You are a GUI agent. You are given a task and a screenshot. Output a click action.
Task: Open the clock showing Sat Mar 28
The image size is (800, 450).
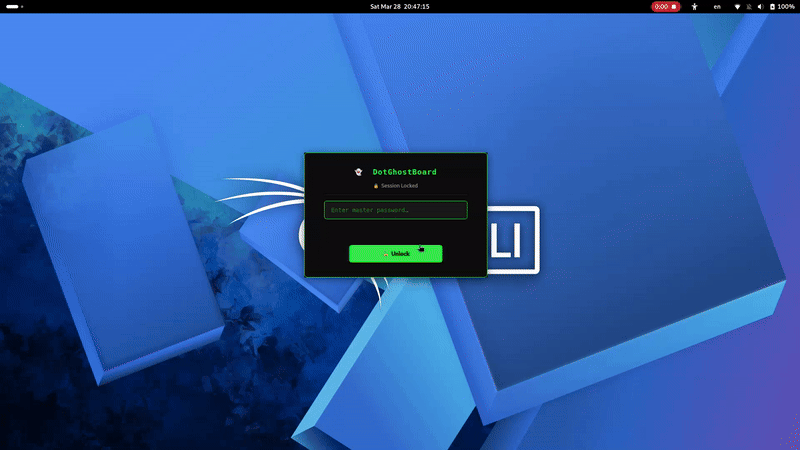tap(399, 7)
